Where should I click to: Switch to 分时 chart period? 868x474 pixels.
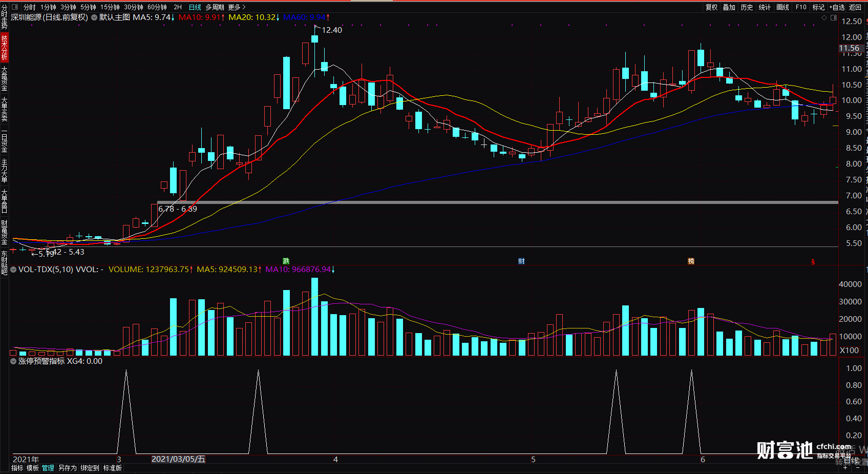click(x=30, y=7)
